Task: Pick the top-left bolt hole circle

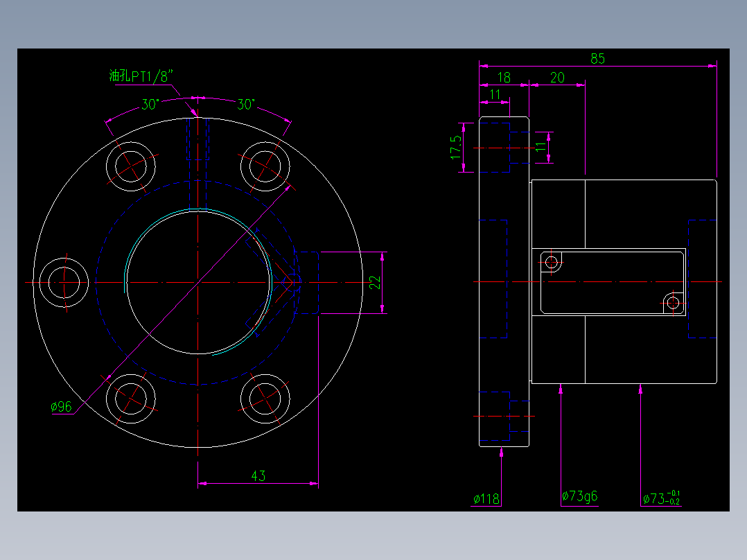Action: coord(130,166)
